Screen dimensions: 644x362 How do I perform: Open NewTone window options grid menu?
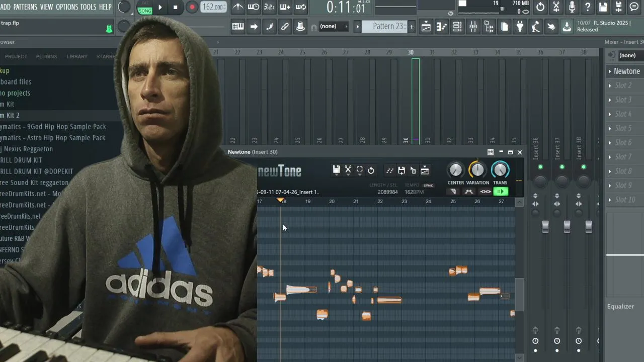tap(491, 152)
